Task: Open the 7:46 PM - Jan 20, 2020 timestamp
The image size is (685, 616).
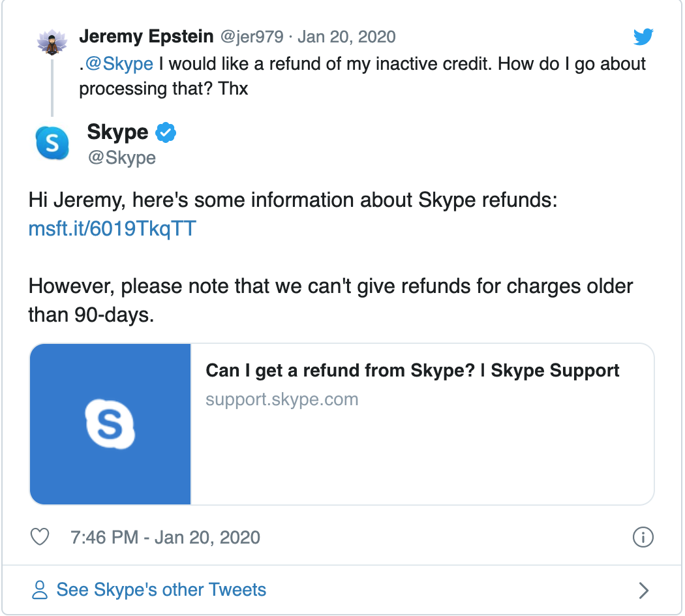Action: point(165,537)
